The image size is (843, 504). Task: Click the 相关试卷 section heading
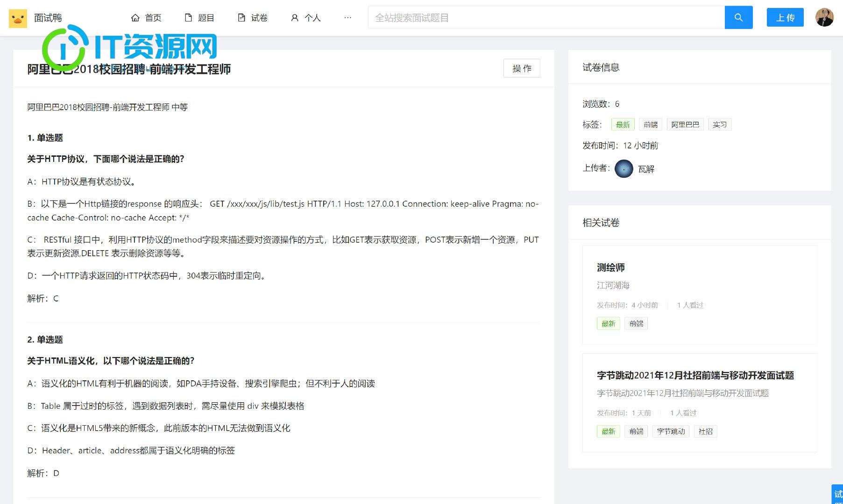(601, 223)
